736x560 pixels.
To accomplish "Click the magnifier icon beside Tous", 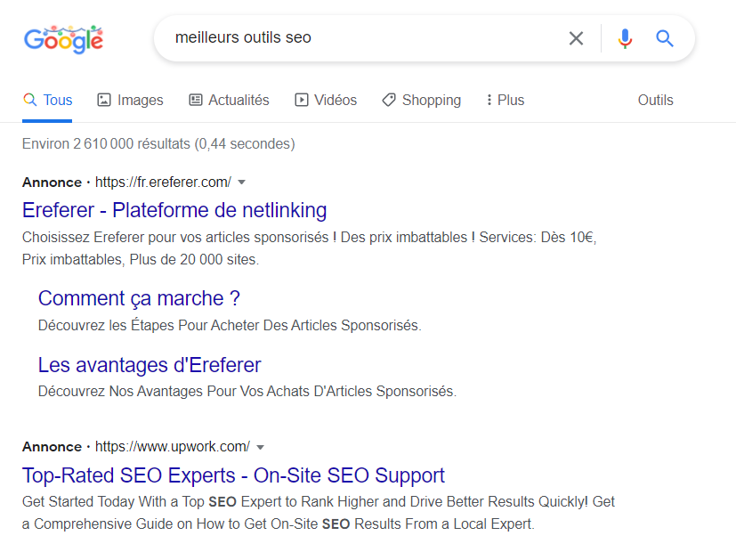I will click(28, 100).
